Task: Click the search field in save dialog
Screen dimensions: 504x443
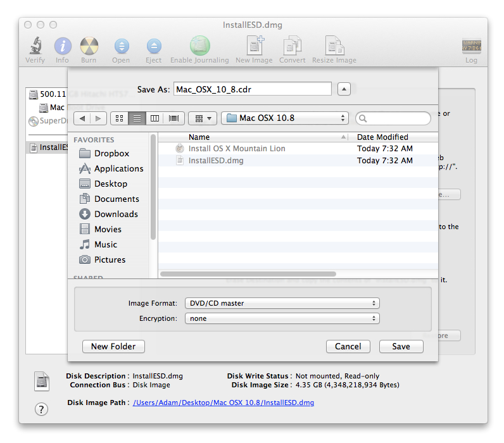Action: pyautogui.click(x=393, y=118)
